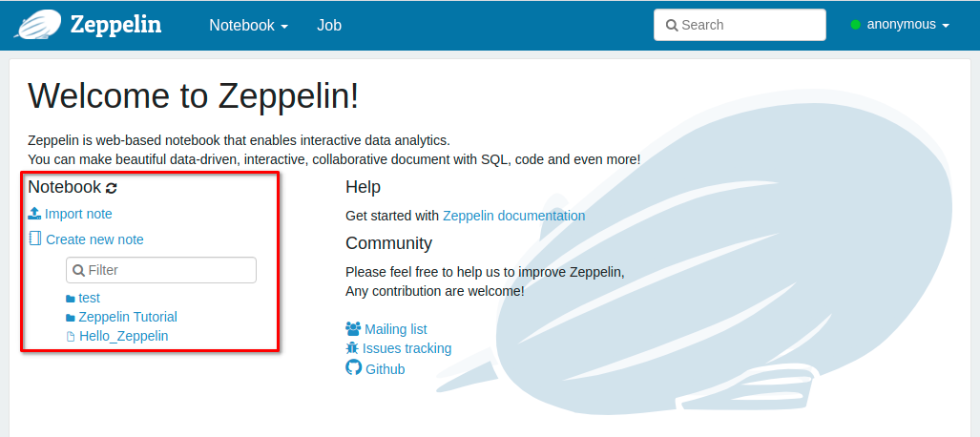Click the Zeppelin brand name
The image size is (980, 437).
[115, 25]
